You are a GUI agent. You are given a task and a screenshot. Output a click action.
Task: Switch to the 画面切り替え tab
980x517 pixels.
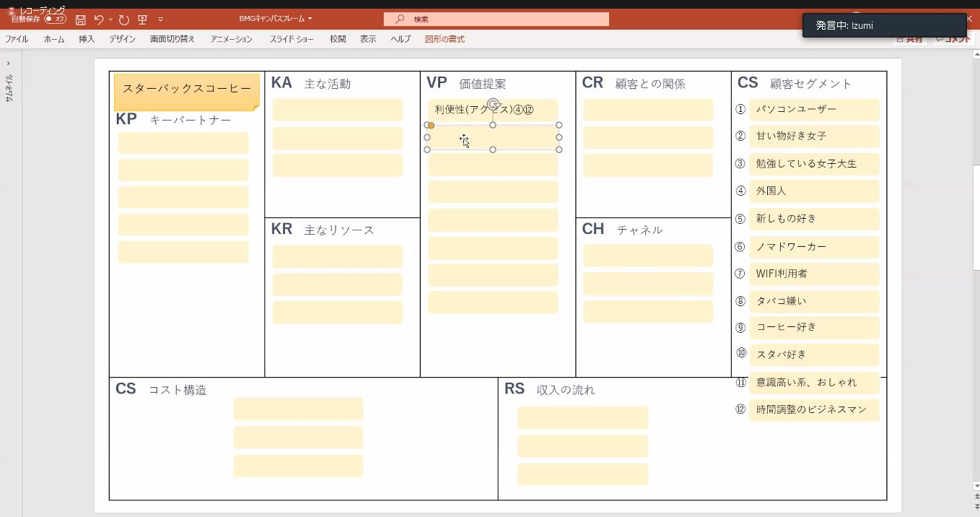pyautogui.click(x=172, y=39)
